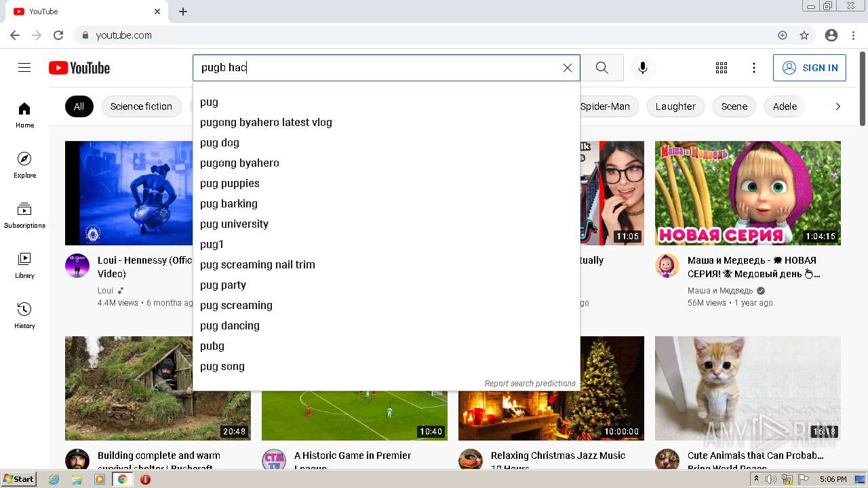Click the install/add icon in address bar
Screen dimensions: 868x488
(783, 35)
